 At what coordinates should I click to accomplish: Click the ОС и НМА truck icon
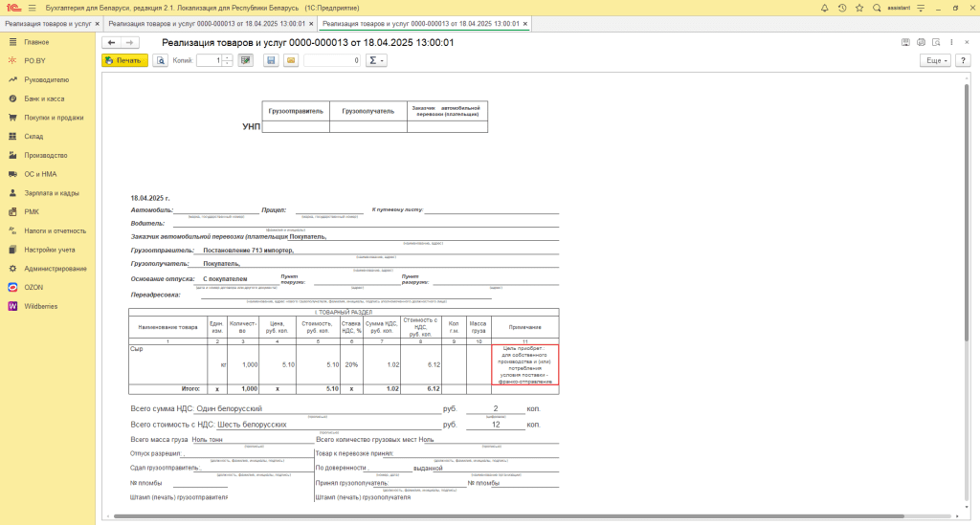[x=12, y=174]
